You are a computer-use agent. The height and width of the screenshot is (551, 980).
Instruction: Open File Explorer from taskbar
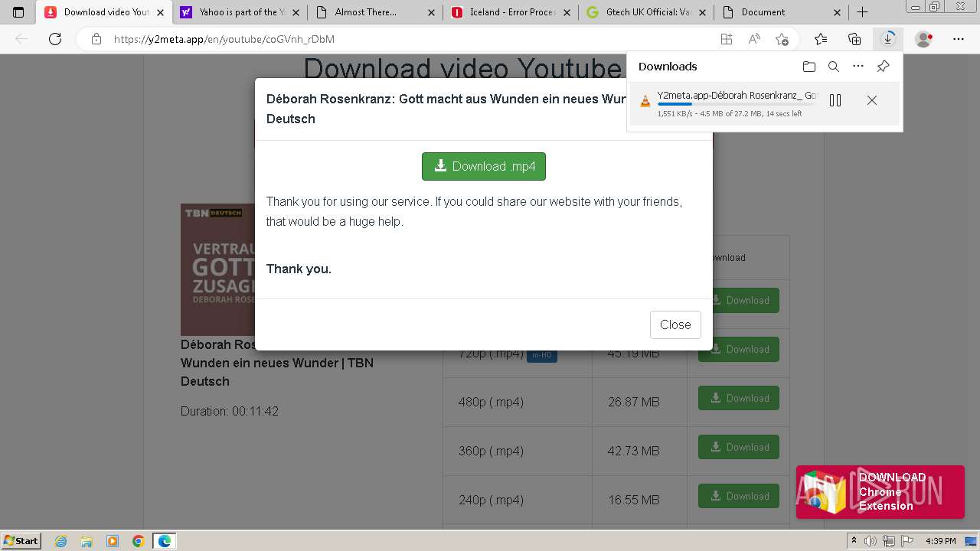tap(87, 541)
